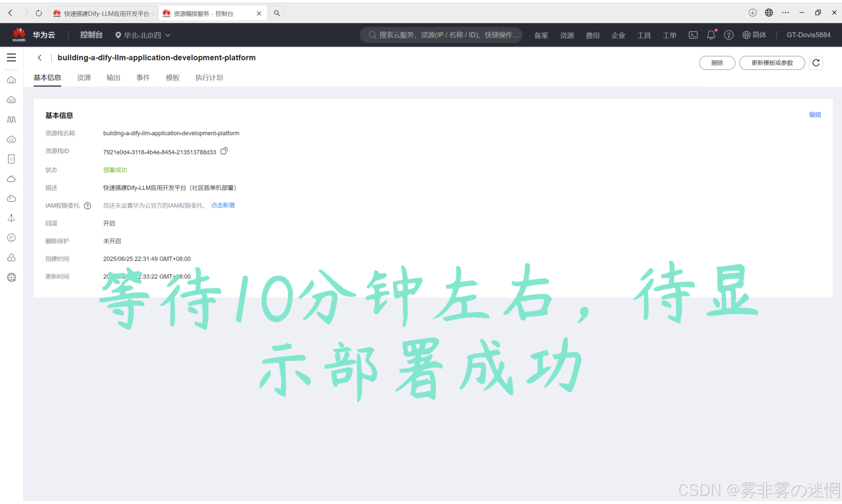This screenshot has width=842, height=504.
Task: Switch to the 执行计划 tab
Action: tap(209, 78)
